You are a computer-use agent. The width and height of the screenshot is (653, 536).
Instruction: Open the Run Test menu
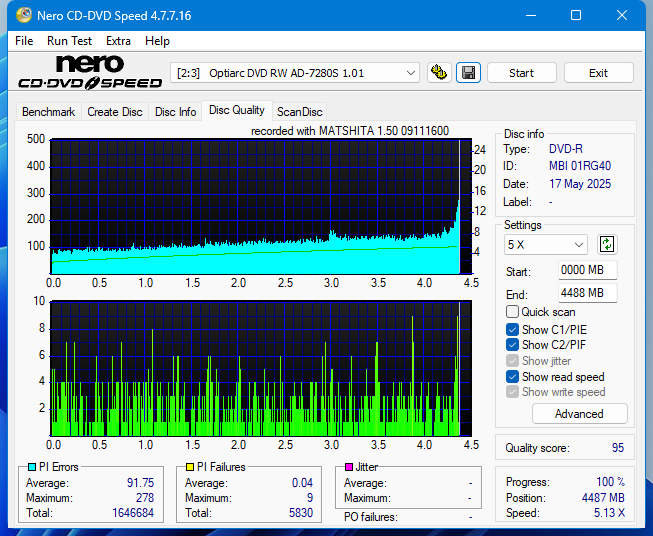pyautogui.click(x=69, y=41)
